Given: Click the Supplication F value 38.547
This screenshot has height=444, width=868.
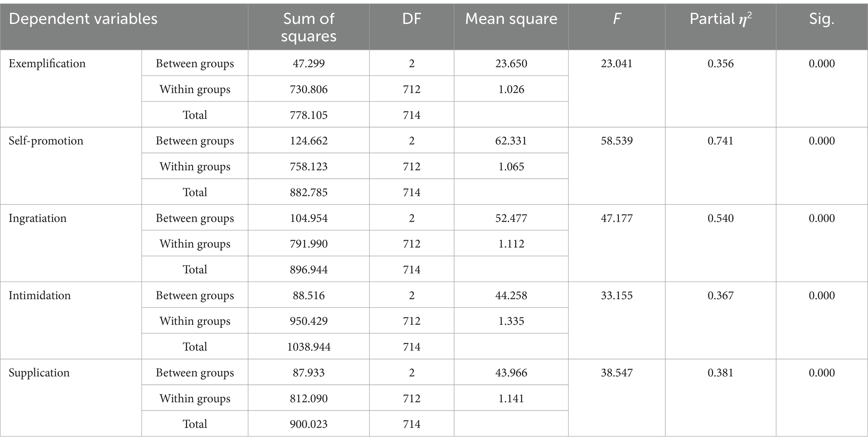Looking at the screenshot, I should 617,373.
